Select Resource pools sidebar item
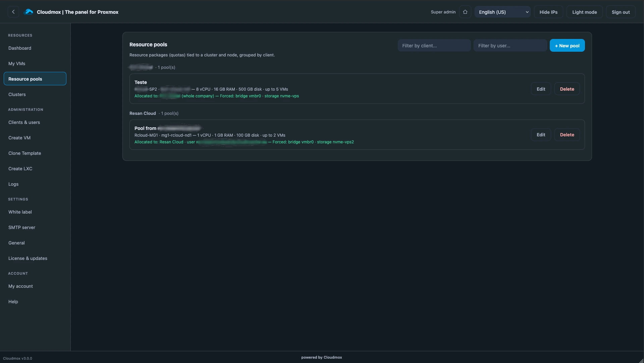 35,79
